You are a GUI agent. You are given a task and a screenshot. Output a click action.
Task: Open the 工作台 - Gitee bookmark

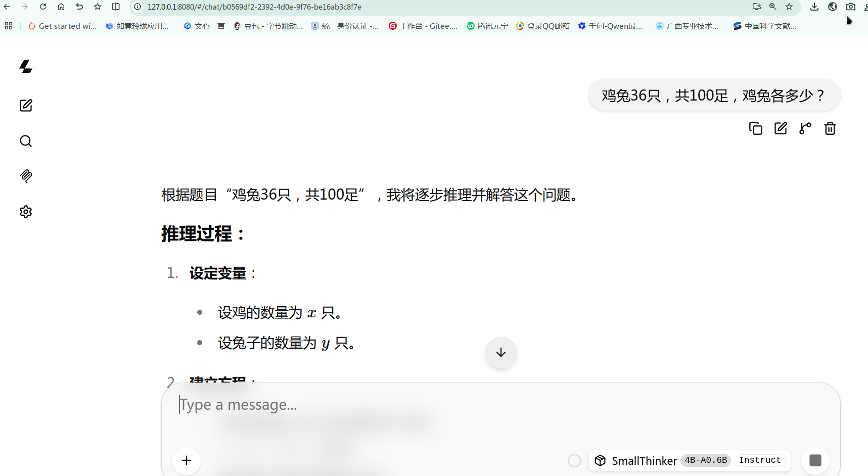423,26
